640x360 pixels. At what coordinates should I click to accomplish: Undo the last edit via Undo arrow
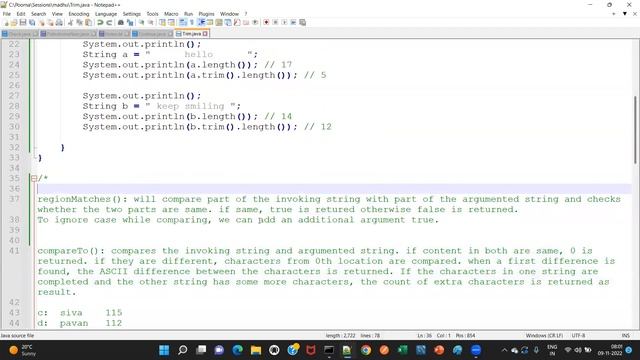[x=100, y=22]
